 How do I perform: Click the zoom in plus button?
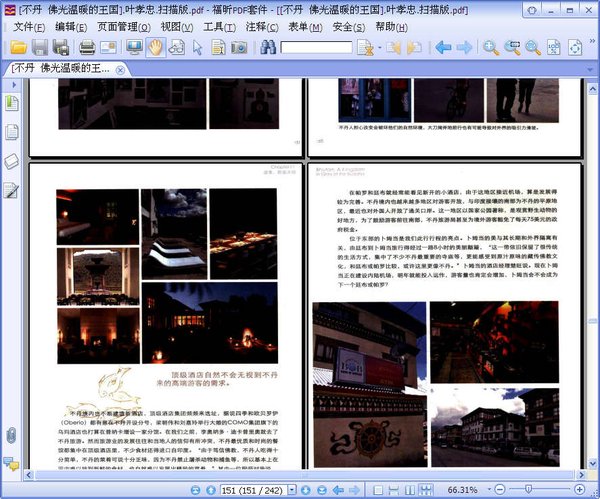pyautogui.click(x=579, y=489)
